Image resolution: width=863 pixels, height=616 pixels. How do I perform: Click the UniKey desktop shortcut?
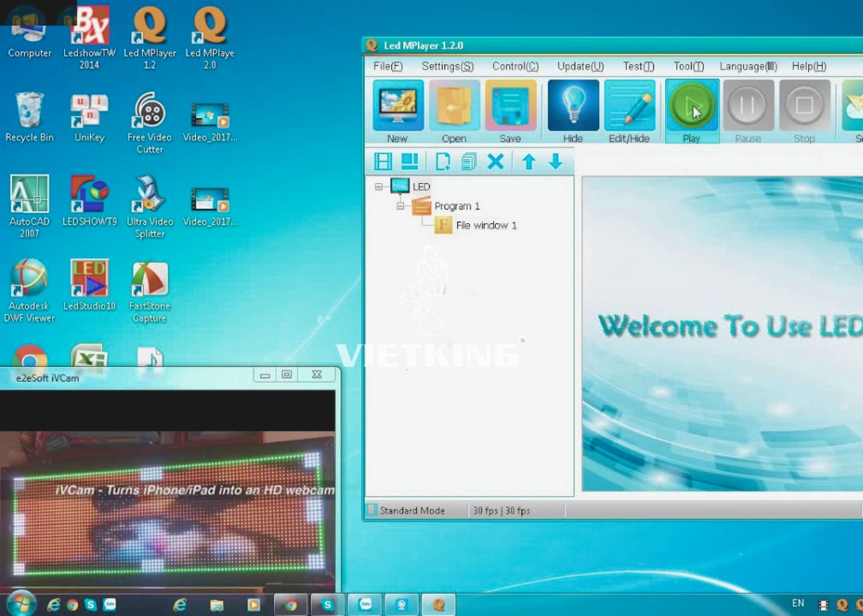89,117
